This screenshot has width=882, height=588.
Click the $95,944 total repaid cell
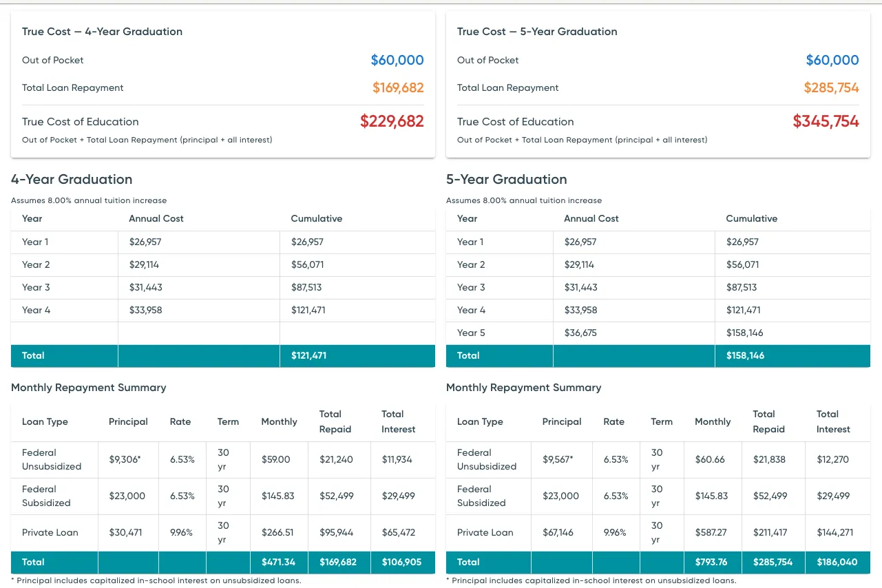(x=337, y=533)
